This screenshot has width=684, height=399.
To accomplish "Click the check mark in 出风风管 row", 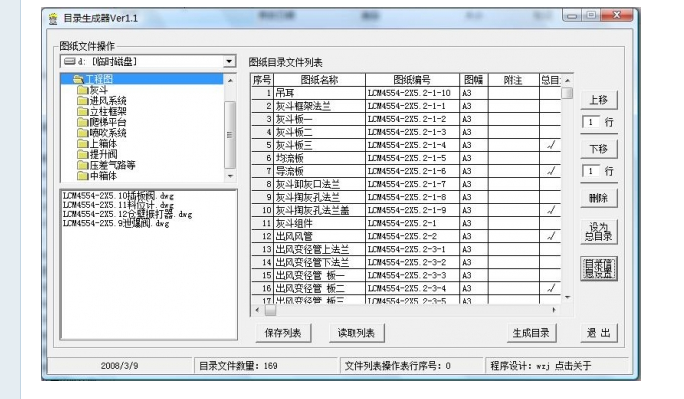I will click(551, 236).
